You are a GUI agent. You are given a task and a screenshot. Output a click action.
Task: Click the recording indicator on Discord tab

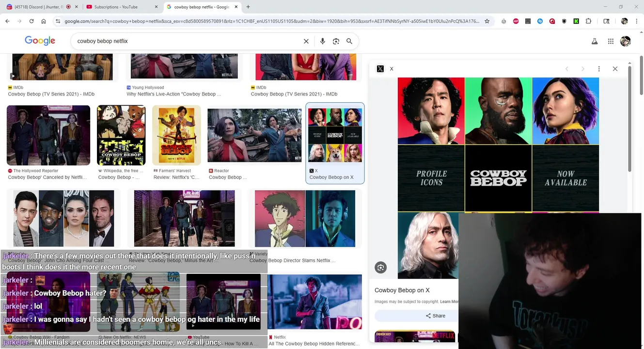[68, 7]
